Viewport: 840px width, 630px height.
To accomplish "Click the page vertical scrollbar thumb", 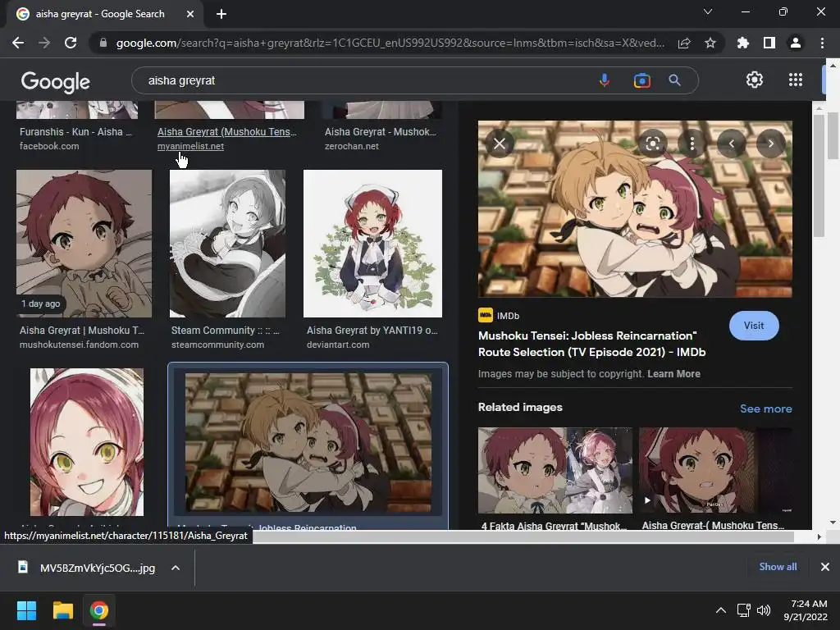I will [x=833, y=135].
